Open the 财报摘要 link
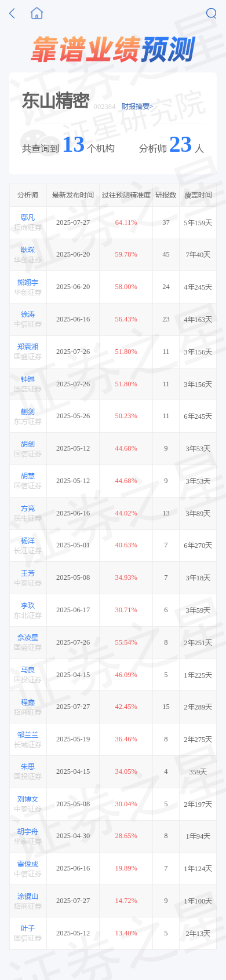Image resolution: width=226 pixels, height=980 pixels. point(137,107)
